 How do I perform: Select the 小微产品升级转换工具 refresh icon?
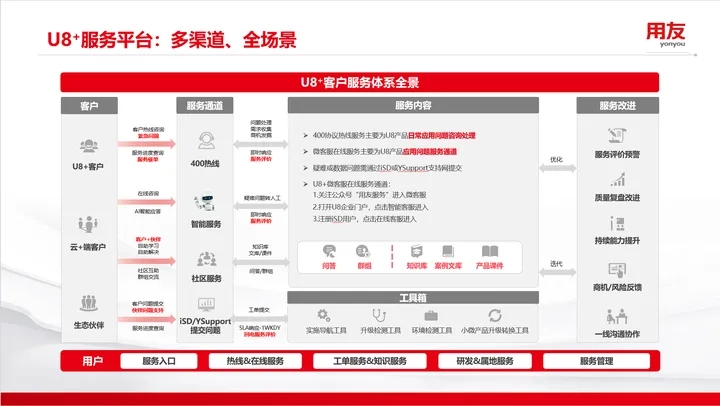[495, 316]
